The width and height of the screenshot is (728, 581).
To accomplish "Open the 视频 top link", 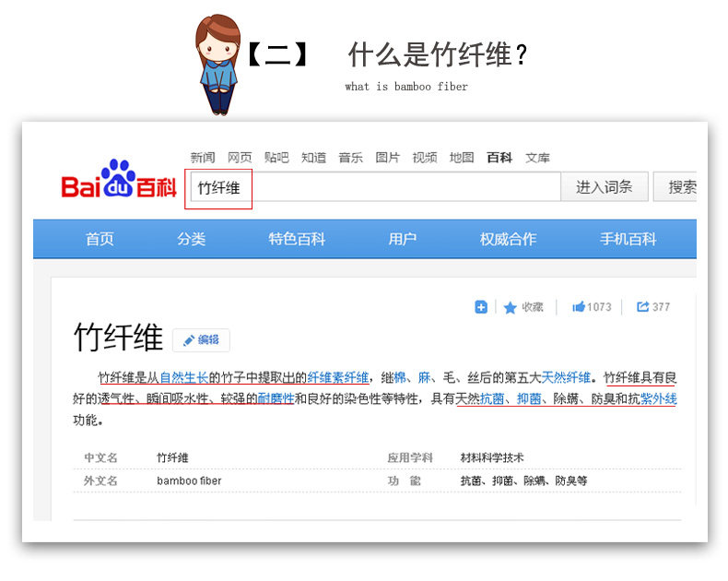I will tap(425, 158).
